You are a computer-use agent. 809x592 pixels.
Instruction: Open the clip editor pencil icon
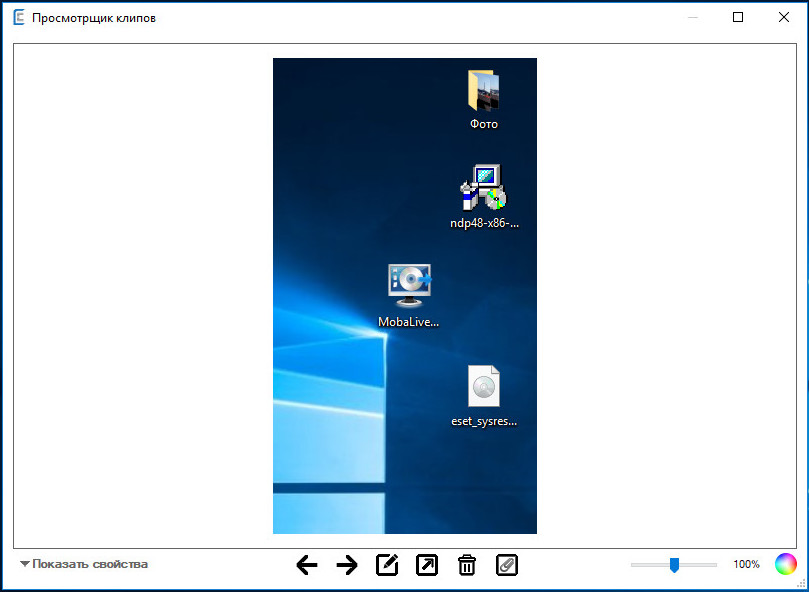click(387, 565)
